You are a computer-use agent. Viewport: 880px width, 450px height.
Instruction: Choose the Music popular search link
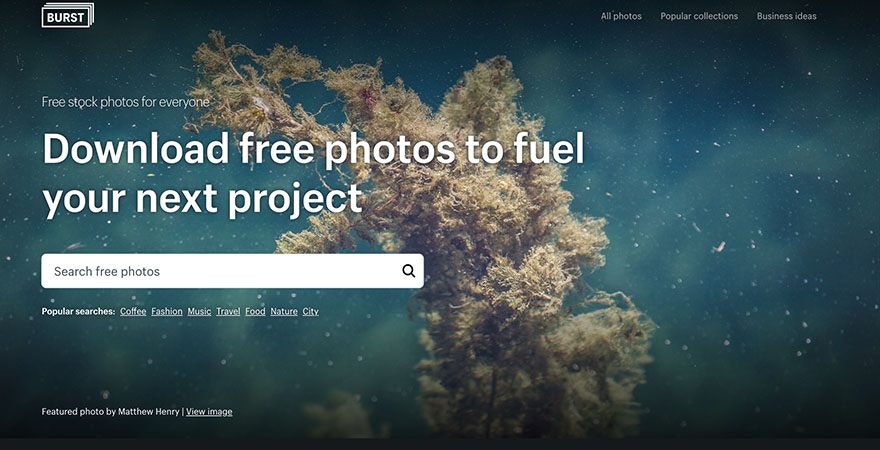pyautogui.click(x=199, y=311)
